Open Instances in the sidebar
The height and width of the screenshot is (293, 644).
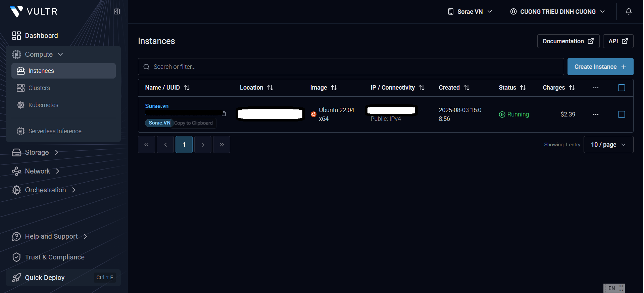63,71
